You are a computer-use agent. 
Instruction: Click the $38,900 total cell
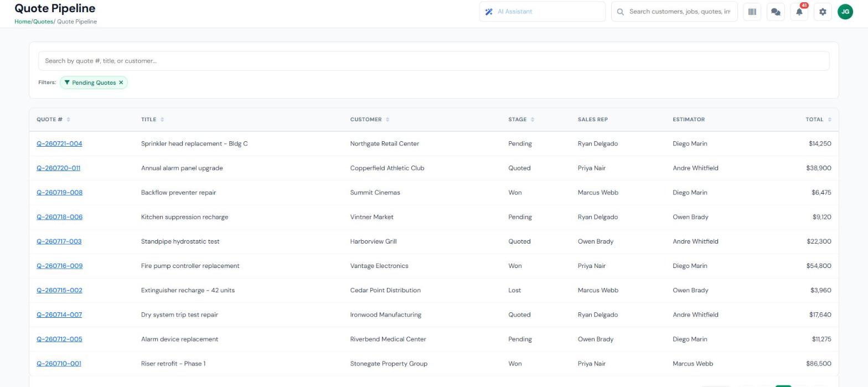[819, 168]
